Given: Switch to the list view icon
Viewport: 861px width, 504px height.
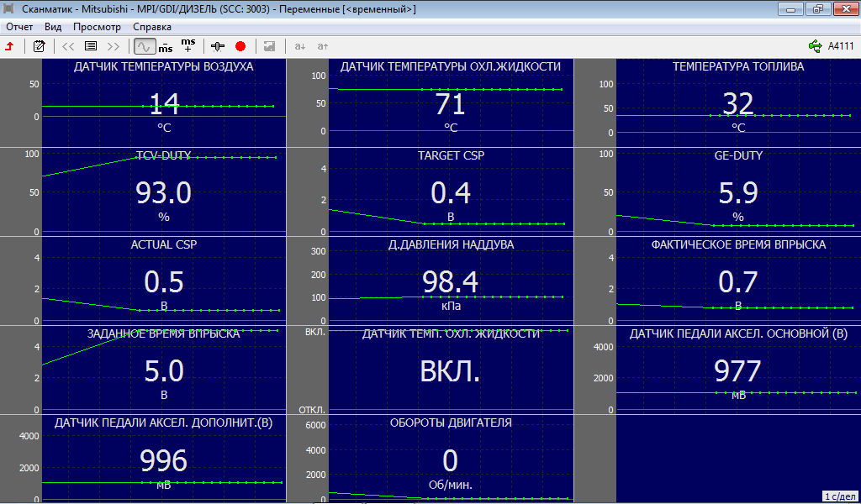Looking at the screenshot, I should pyautogui.click(x=91, y=46).
